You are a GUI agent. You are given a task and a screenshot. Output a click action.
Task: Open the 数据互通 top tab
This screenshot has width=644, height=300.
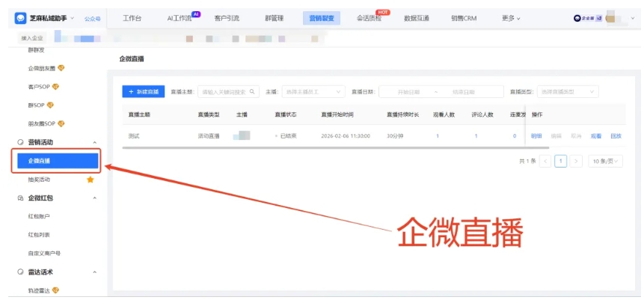coord(416,18)
